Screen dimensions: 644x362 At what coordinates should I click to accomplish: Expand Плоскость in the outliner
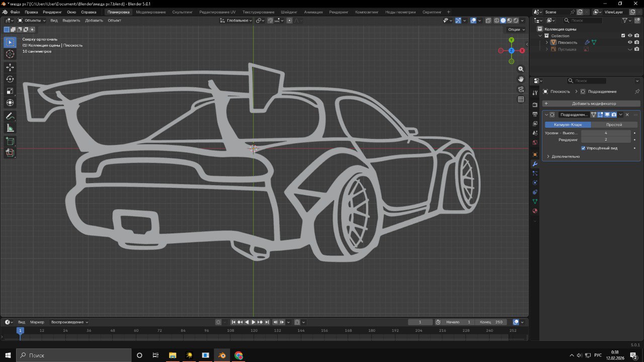click(x=547, y=43)
